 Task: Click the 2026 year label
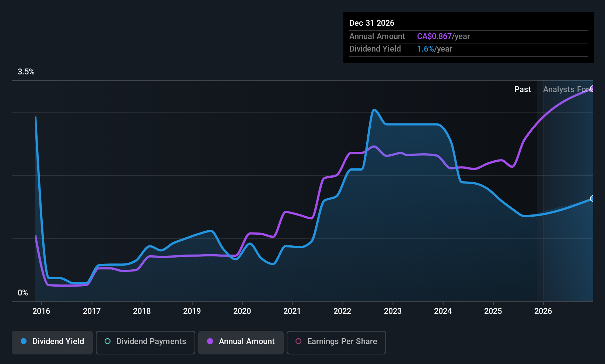pos(543,311)
